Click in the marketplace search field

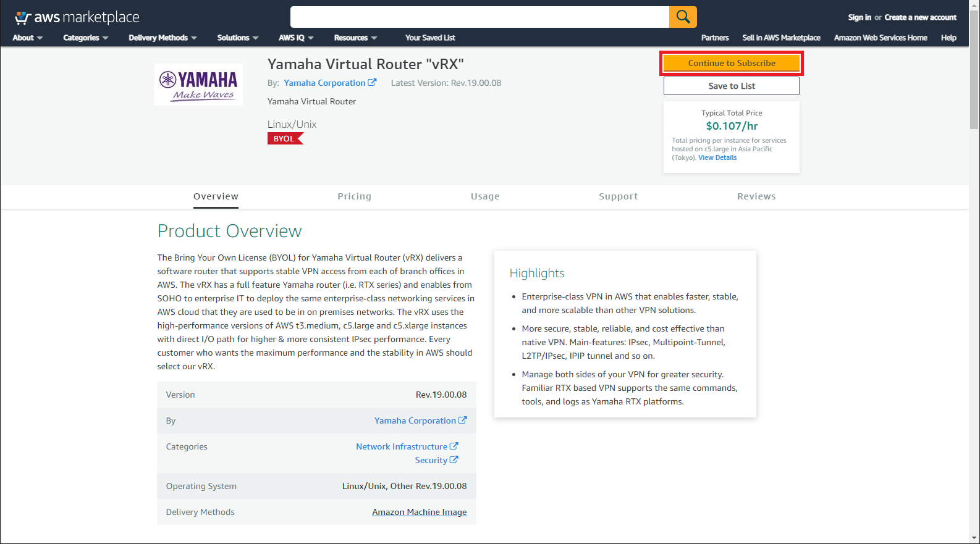(479, 17)
